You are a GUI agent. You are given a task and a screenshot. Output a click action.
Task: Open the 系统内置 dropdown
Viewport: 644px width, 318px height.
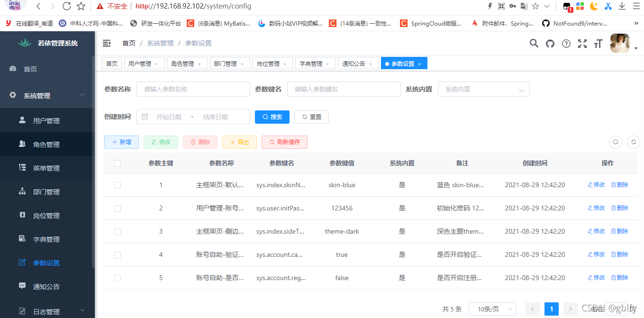coord(483,89)
